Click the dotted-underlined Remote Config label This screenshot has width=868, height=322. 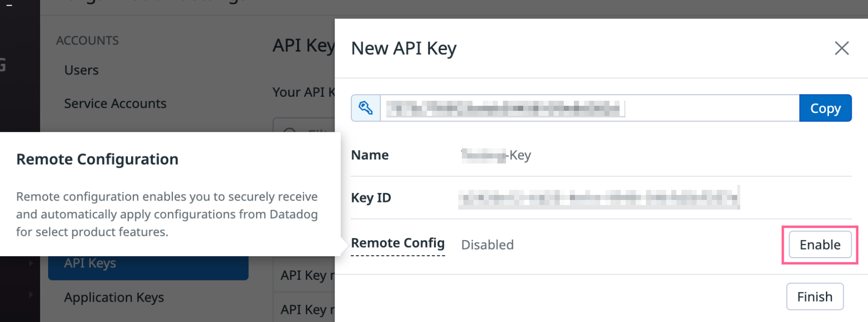click(x=397, y=244)
